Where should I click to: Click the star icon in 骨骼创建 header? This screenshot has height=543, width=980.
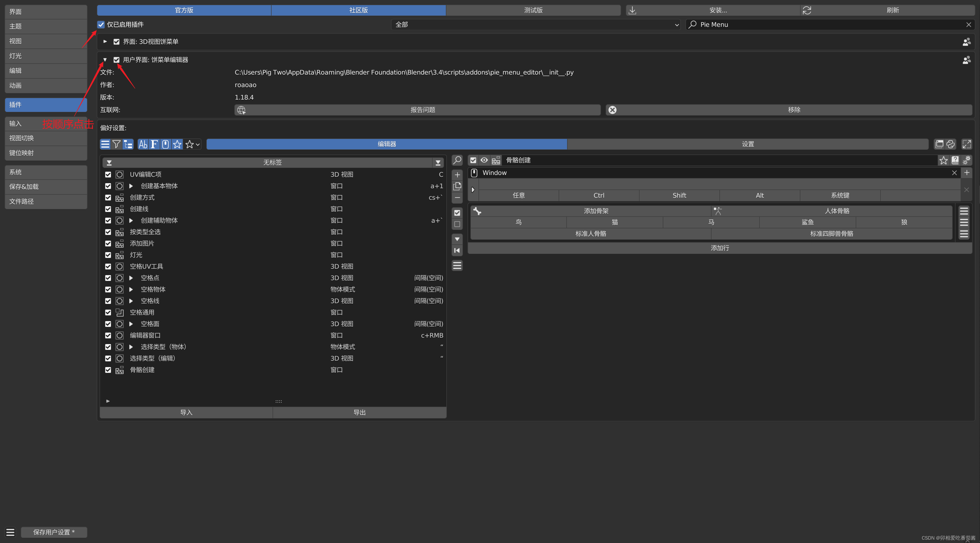(x=944, y=160)
